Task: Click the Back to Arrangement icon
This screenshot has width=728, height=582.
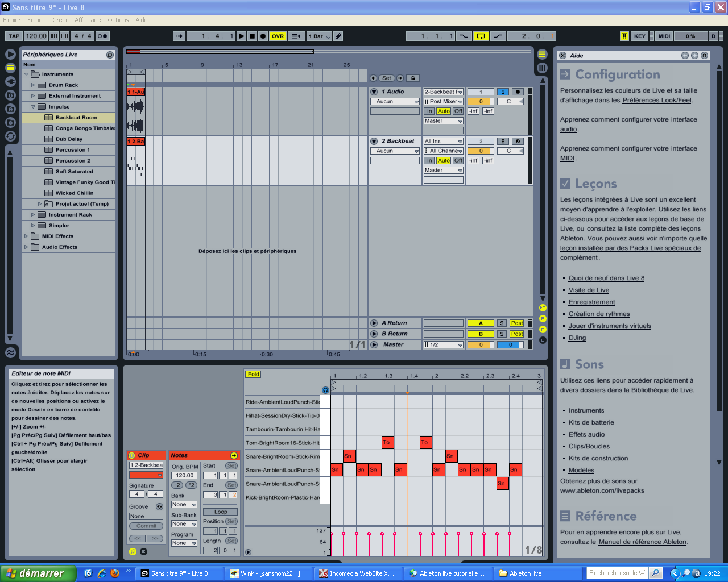Action: [x=297, y=36]
